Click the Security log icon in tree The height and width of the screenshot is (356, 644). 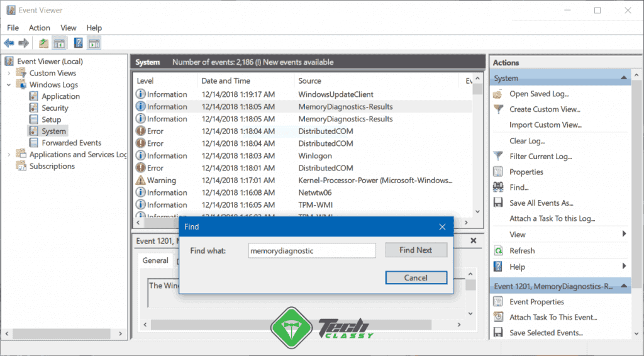pos(34,108)
